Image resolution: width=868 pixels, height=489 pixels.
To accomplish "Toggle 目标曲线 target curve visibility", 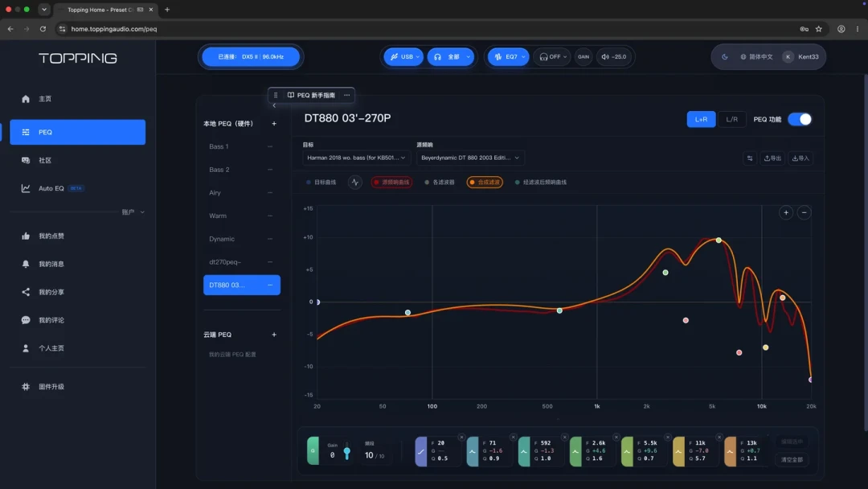I will coord(321,183).
